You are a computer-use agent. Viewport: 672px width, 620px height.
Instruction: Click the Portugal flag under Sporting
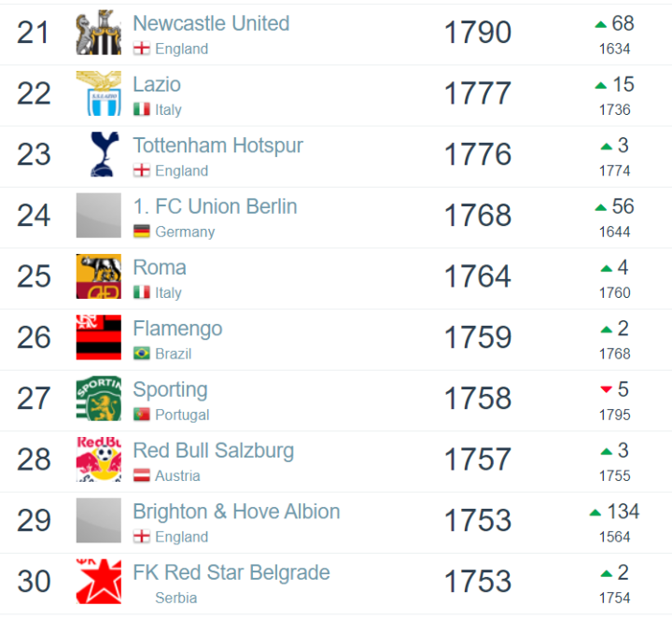(142, 415)
